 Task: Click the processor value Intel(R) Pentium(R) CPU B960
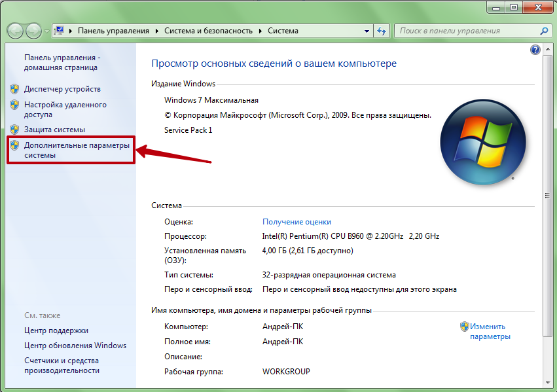351,236
